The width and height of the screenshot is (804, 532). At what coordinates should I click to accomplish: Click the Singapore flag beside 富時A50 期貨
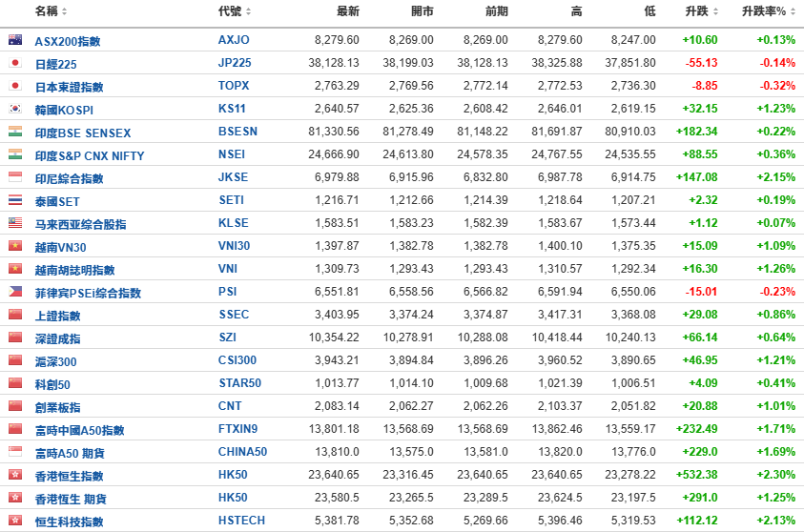[15, 452]
